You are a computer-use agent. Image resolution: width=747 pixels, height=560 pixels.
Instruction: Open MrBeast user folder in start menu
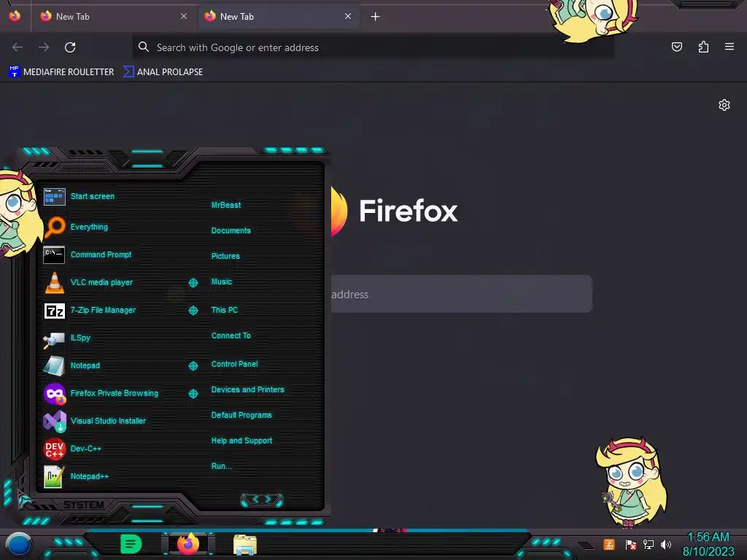(226, 205)
